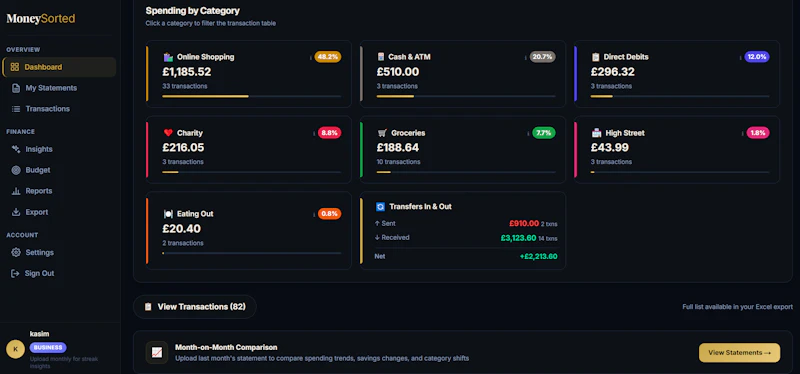Screen dimensions: 800x374
Task: Click the 0.8% orange percentage badge
Action: [330, 214]
